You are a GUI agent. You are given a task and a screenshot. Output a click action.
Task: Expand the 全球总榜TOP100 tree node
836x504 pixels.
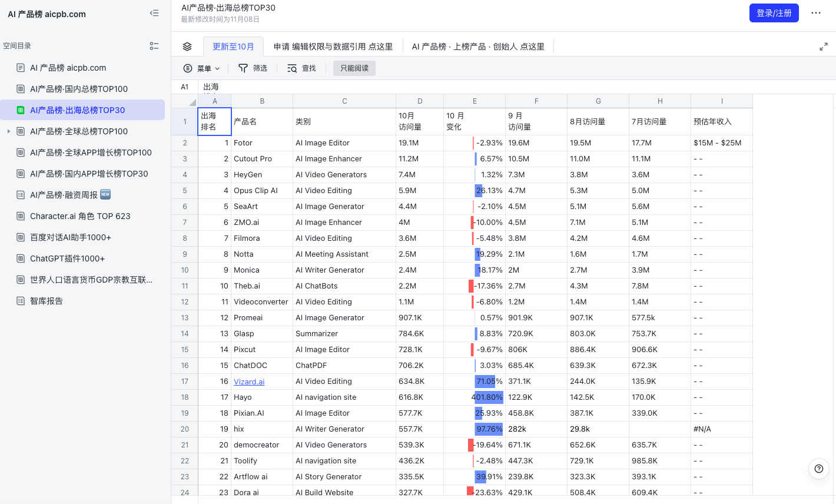[x=9, y=131]
